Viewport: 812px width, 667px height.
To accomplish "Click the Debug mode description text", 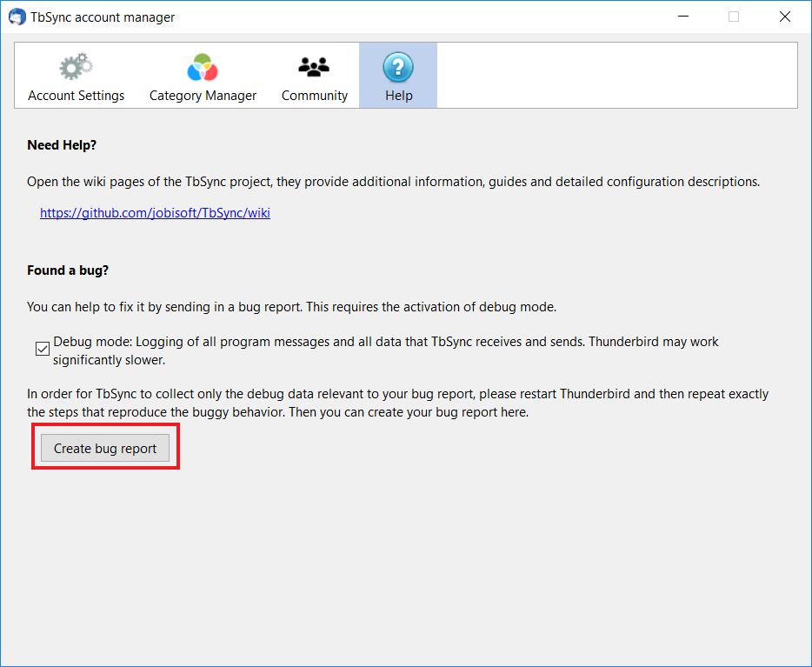I will 386,350.
